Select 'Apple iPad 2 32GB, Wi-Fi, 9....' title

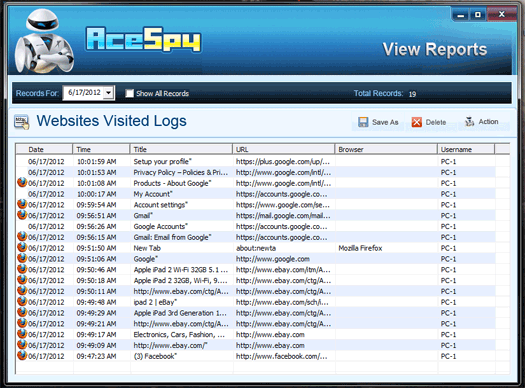click(180, 280)
